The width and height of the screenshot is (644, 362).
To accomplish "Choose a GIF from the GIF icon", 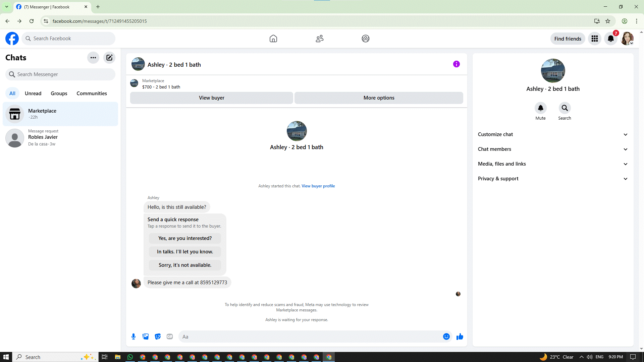I will point(170,337).
